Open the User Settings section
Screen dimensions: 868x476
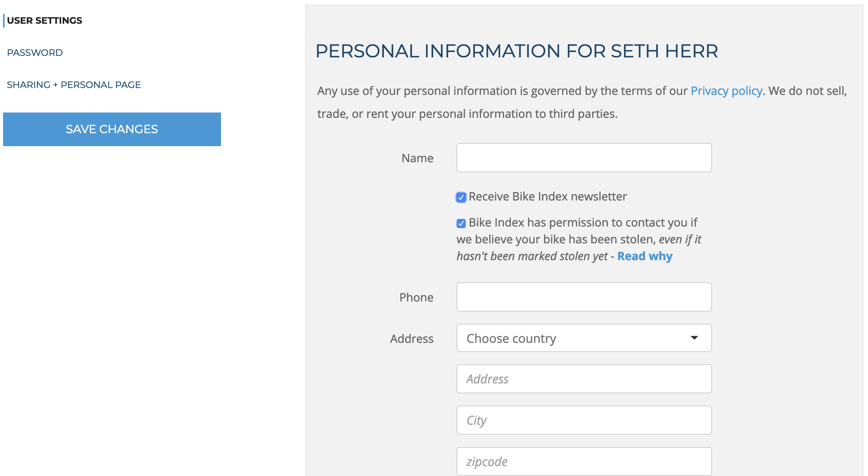click(44, 21)
